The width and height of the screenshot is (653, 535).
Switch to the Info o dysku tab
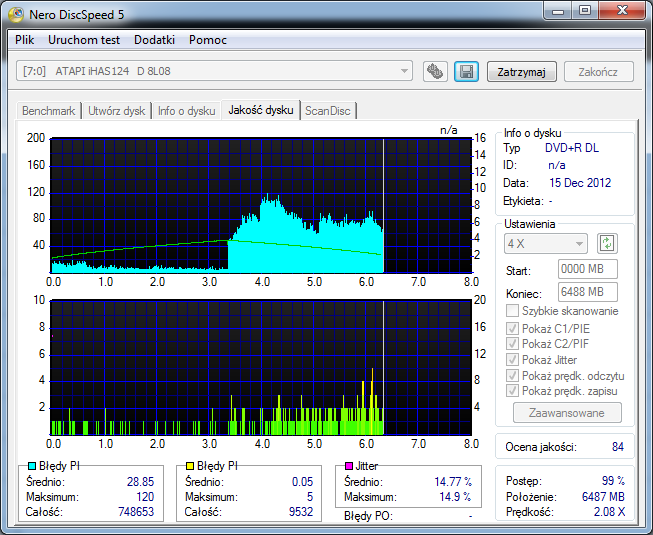187,111
